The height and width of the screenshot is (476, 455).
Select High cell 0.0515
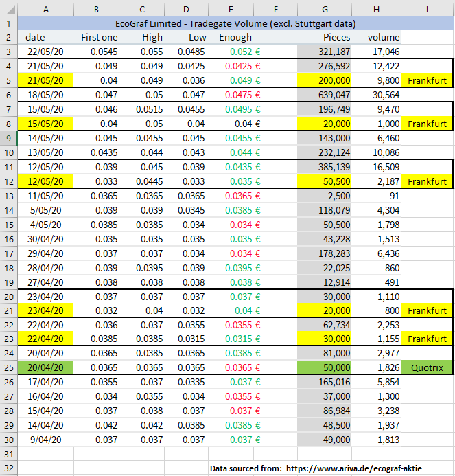[x=141, y=109]
